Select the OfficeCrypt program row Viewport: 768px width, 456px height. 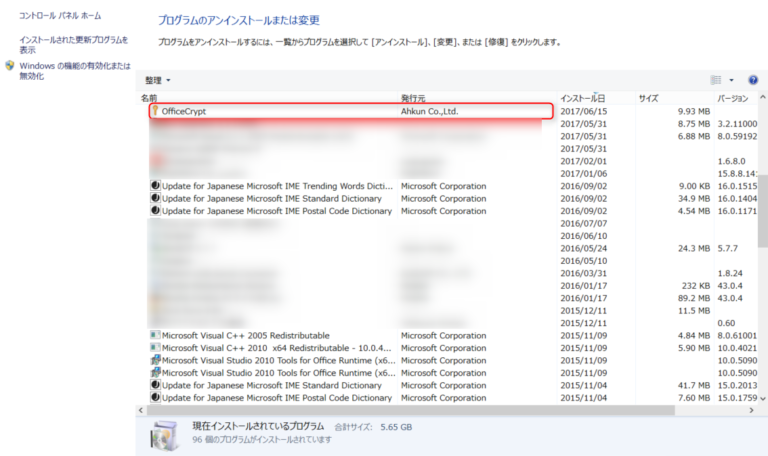pyautogui.click(x=351, y=111)
